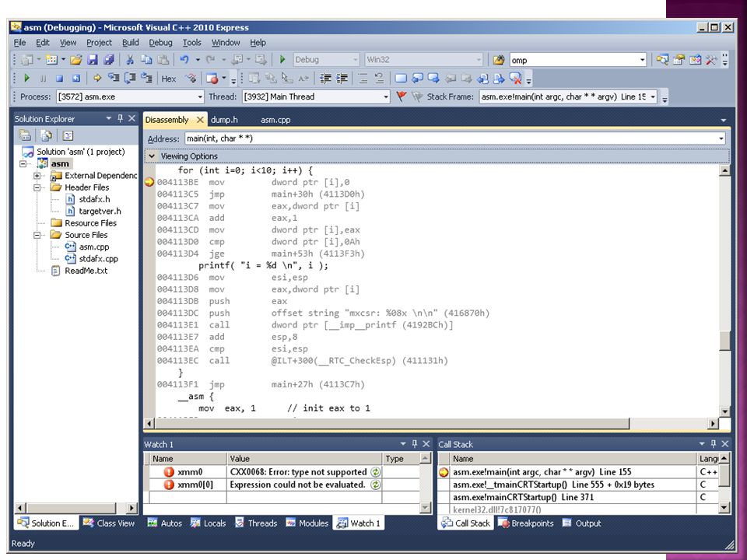This screenshot has height=560, width=747.
Task: Open the Process dropdown
Action: click(x=200, y=97)
